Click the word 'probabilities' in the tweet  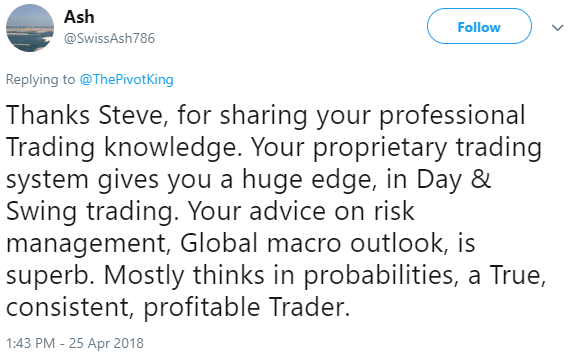tap(378, 276)
